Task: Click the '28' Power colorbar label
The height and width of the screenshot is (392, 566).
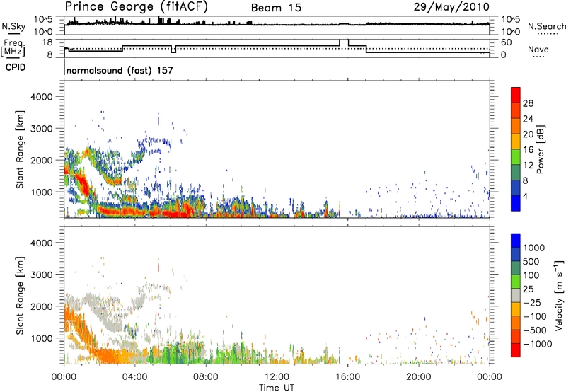Action: [x=528, y=103]
